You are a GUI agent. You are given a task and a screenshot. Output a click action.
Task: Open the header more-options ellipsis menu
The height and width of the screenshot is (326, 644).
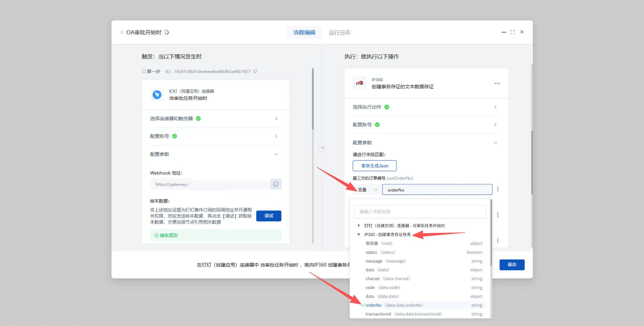click(x=504, y=32)
